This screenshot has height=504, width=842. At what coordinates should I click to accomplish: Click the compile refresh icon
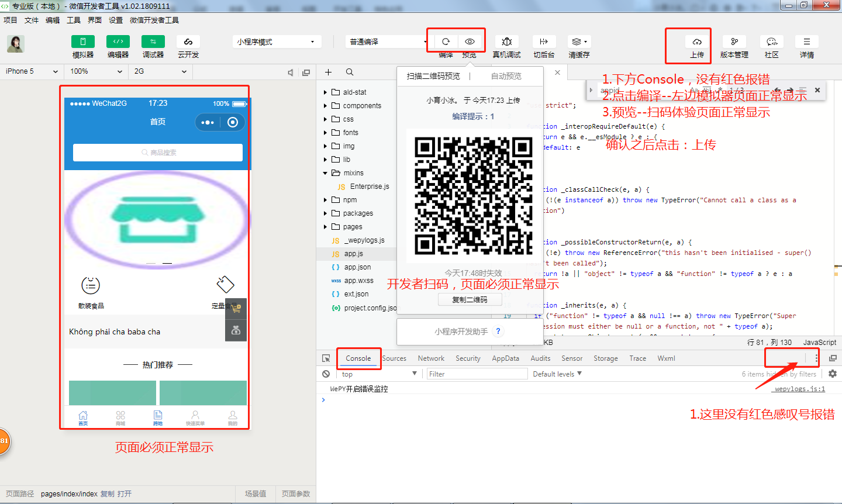click(446, 42)
